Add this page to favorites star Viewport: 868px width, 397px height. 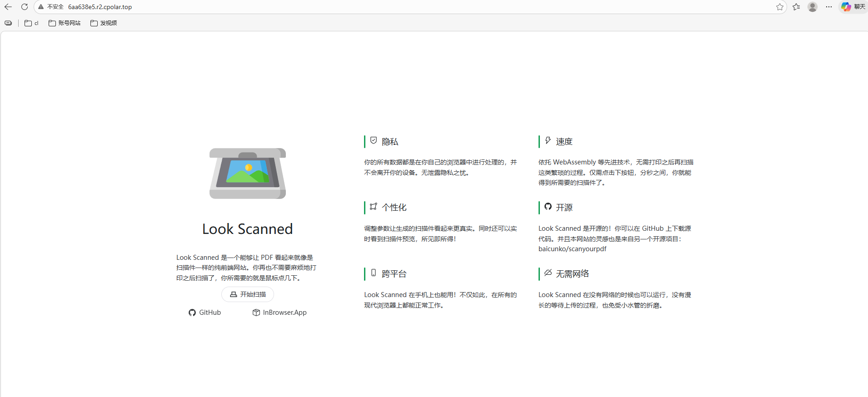pos(780,7)
